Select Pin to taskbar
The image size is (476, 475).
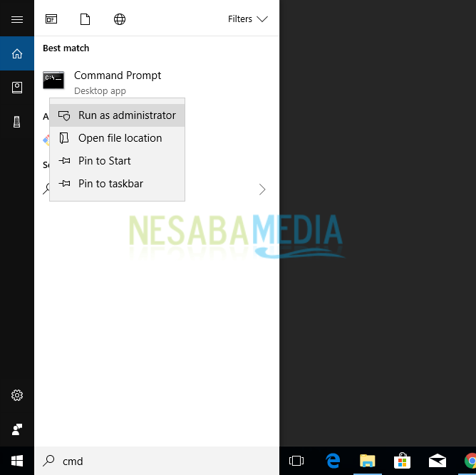[117, 184]
